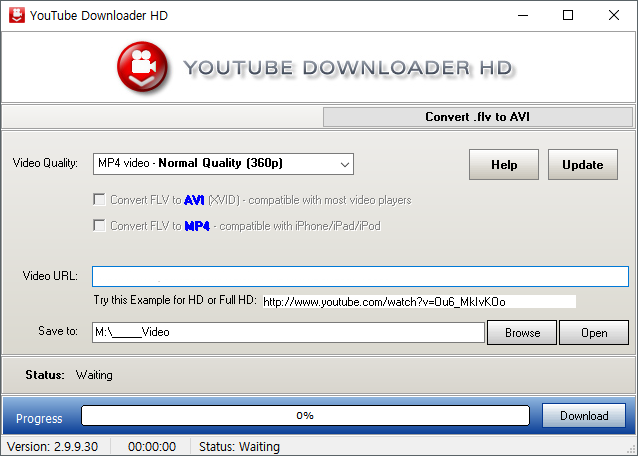
Task: Click the YouTube Downloader HD title bar icon
Action: tap(16, 15)
